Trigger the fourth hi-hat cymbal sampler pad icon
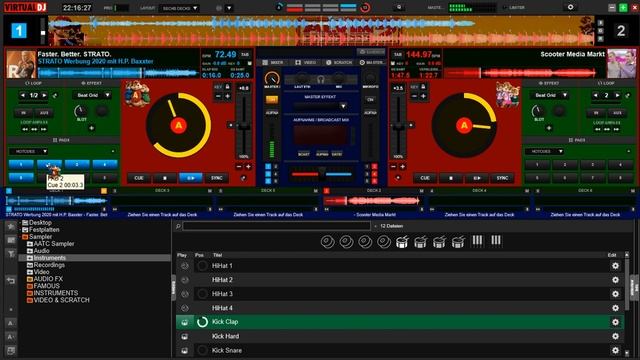Screen dimensions: 640x360 (384, 242)
